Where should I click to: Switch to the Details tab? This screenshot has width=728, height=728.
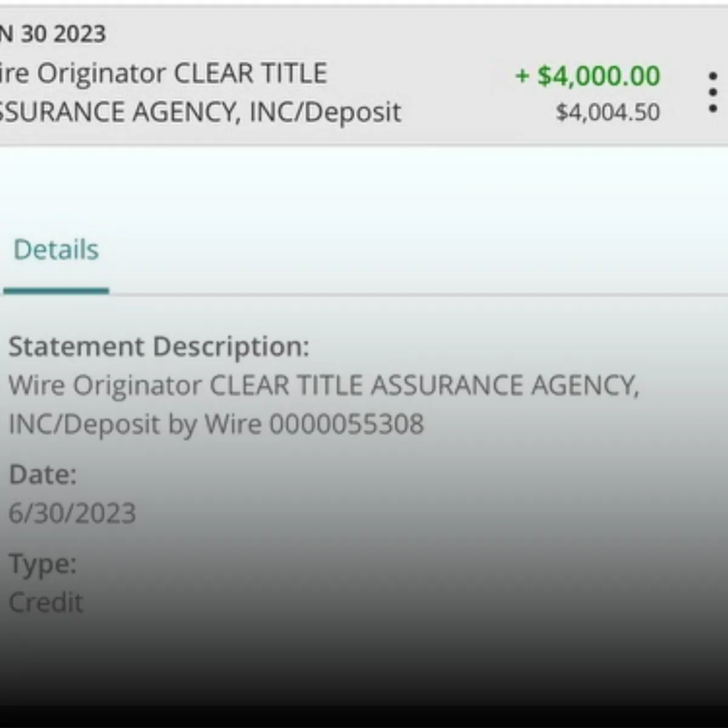click(56, 250)
